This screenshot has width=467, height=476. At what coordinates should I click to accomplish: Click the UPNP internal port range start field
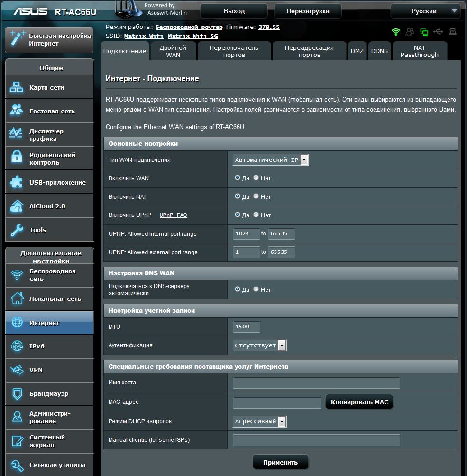click(x=246, y=233)
